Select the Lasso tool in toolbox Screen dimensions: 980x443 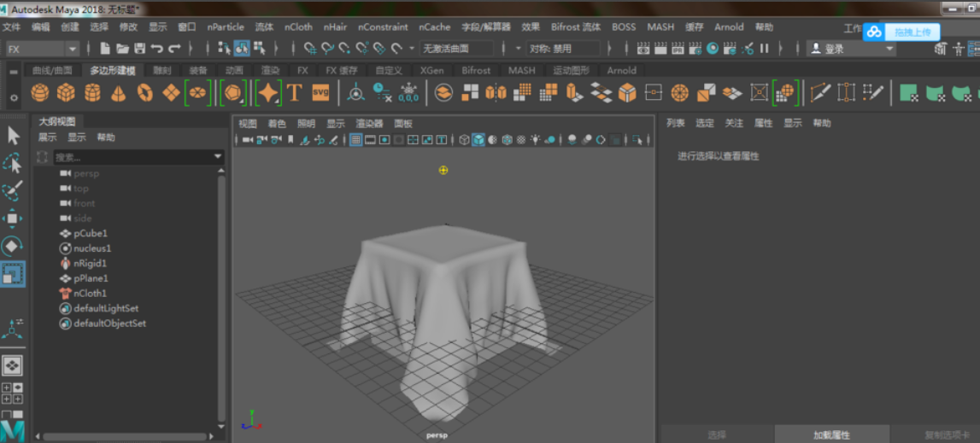13,164
